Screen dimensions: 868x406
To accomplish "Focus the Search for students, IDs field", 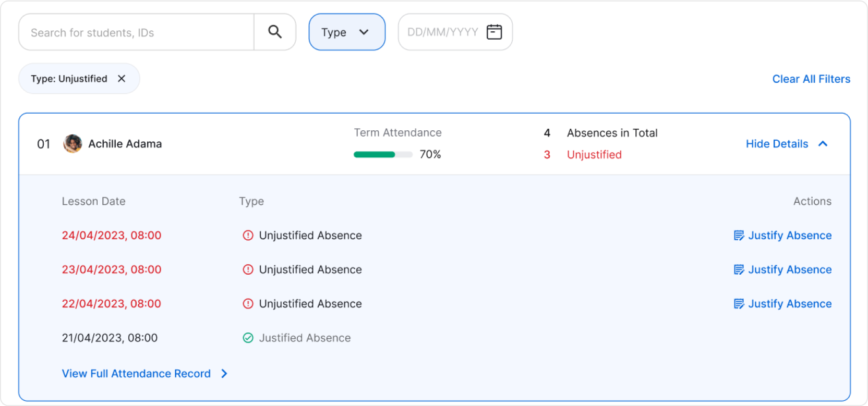I will pyautogui.click(x=137, y=32).
